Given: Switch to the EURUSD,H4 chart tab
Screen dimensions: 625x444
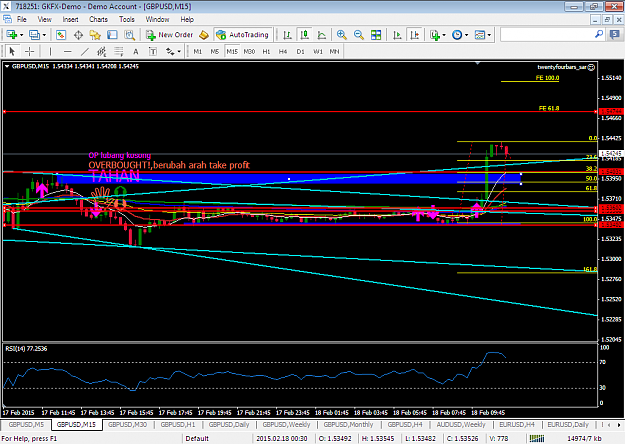Looking at the screenshot, I should [x=517, y=425].
